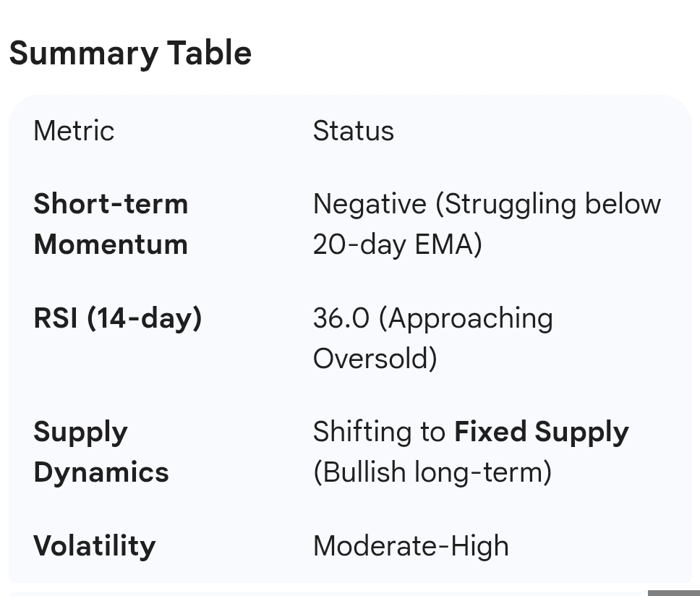
Task: Select the RSI (14-day) metric cell
Action: (118, 318)
